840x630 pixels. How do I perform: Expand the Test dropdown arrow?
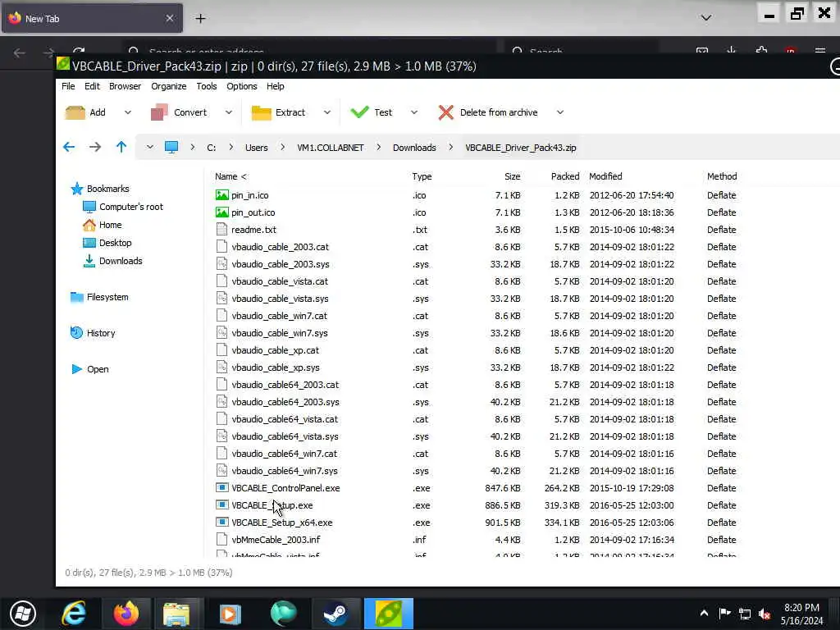tap(414, 112)
